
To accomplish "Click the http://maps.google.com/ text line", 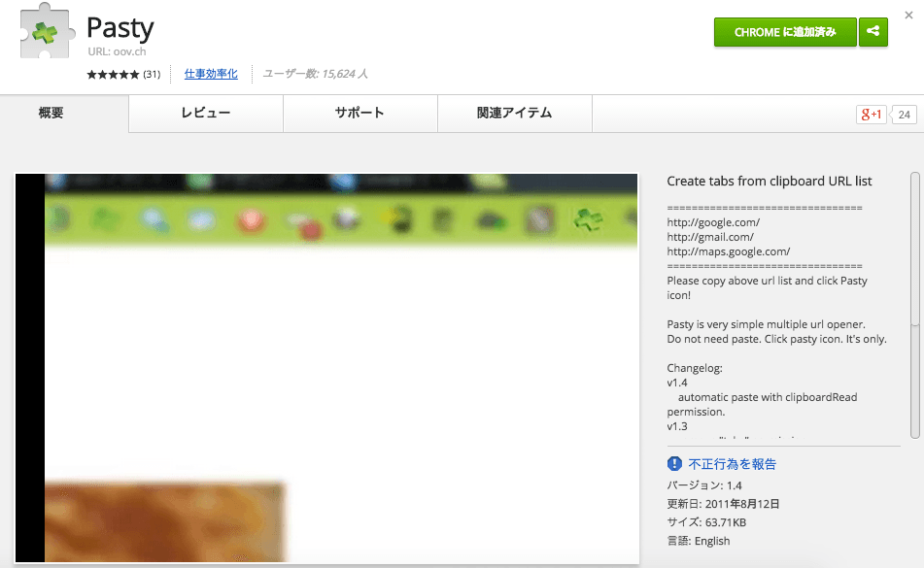I will tap(729, 251).
